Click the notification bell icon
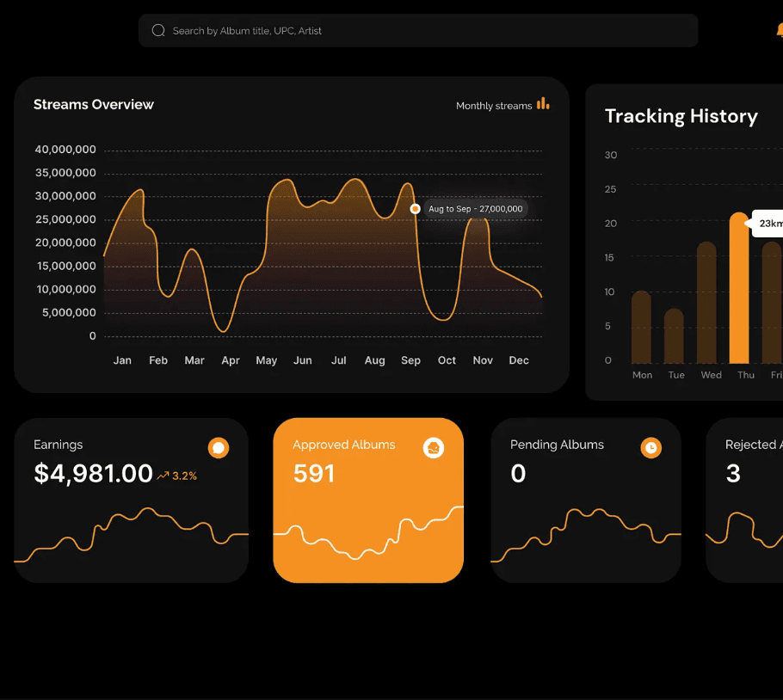 (780, 30)
